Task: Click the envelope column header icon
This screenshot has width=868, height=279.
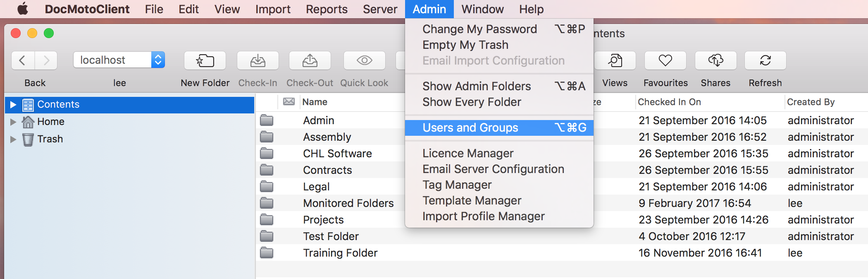Action: 289,101
